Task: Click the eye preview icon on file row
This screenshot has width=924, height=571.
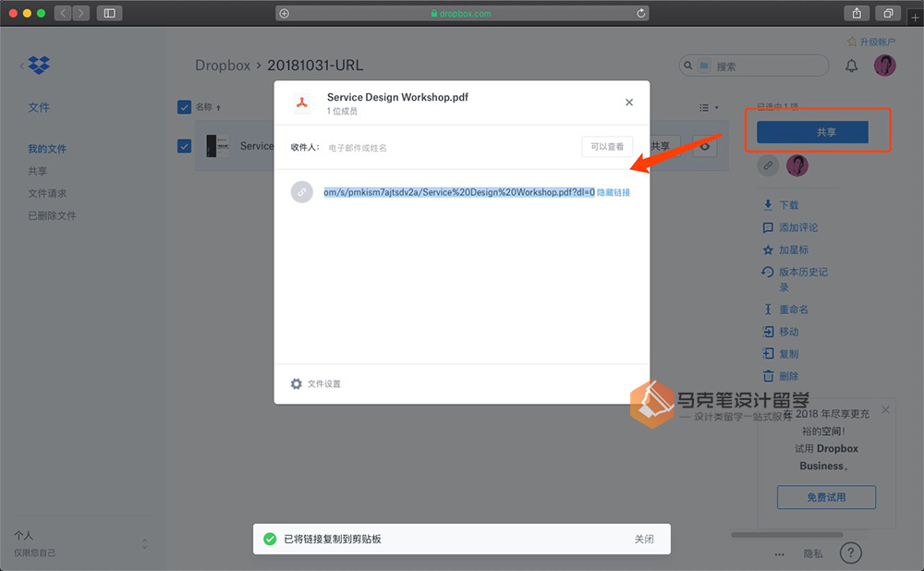Action: [x=705, y=146]
